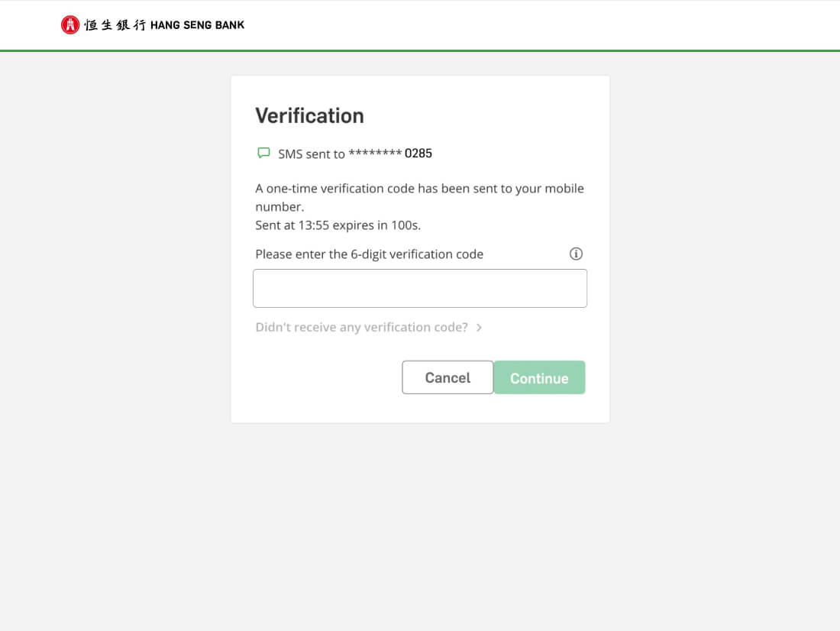Image resolution: width=840 pixels, height=631 pixels.
Task: Click the one-time verification code message paragraph
Action: click(x=419, y=197)
